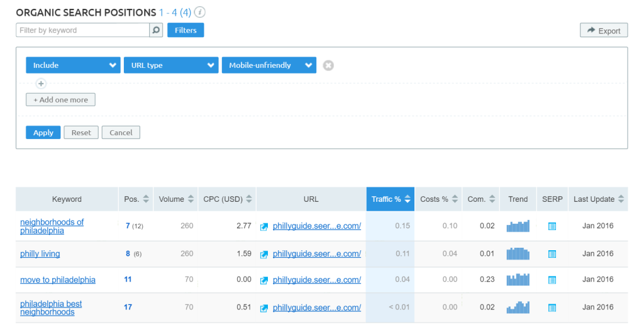Click the search magnifier icon beside keyword filter

[x=156, y=30]
